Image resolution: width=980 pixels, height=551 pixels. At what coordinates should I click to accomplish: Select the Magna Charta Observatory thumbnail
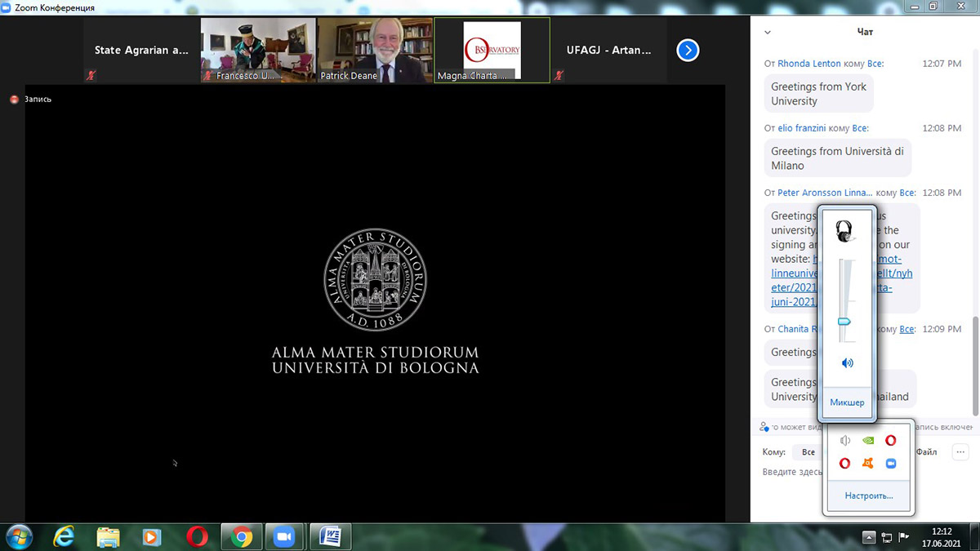[492, 51]
